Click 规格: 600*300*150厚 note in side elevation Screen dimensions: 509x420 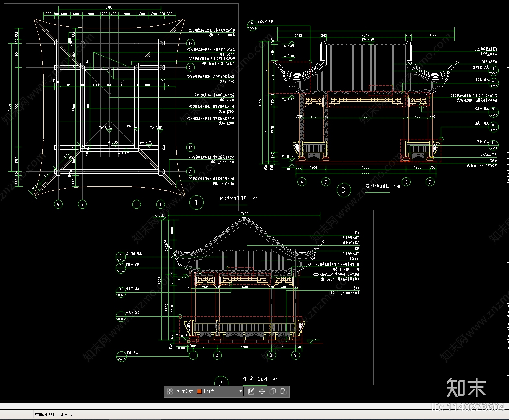coord(482,165)
